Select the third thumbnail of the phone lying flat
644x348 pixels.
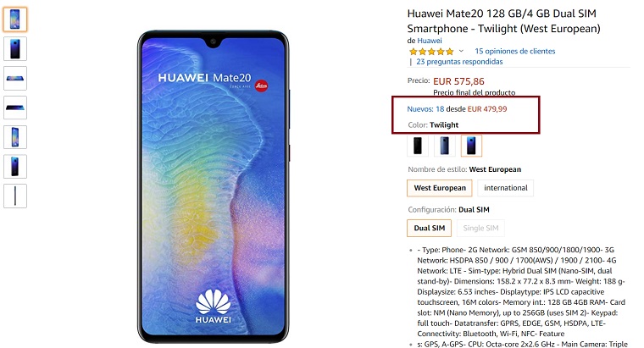click(x=15, y=79)
